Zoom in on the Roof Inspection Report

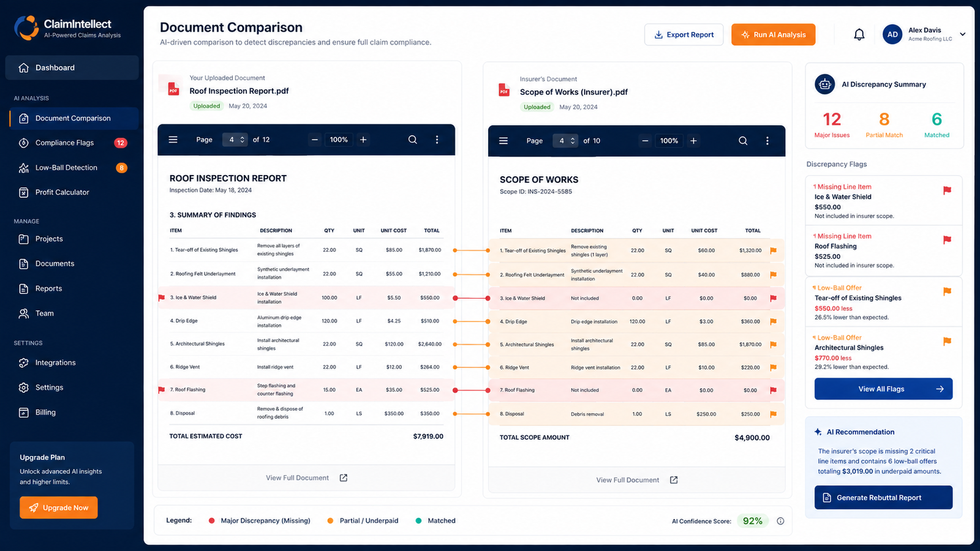(x=363, y=140)
